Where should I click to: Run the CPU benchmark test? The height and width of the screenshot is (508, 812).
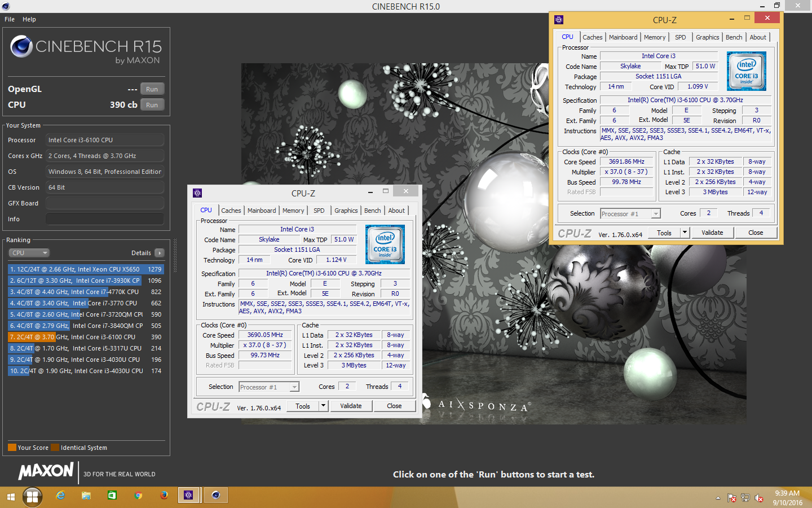click(x=152, y=105)
